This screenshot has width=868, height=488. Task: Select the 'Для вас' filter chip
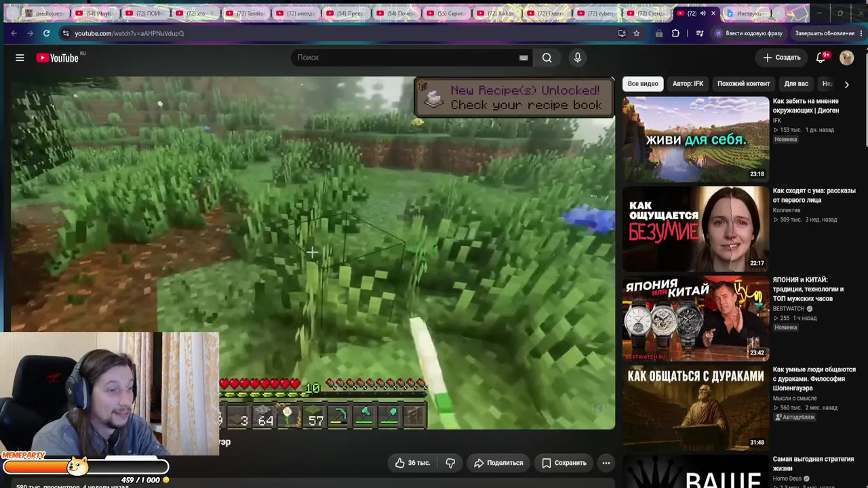[796, 84]
